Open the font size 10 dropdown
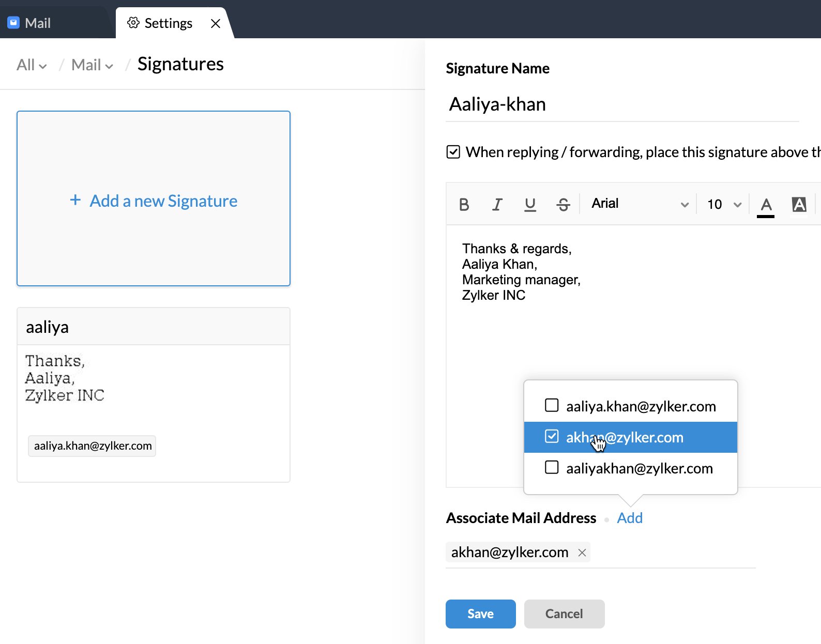 tap(724, 205)
